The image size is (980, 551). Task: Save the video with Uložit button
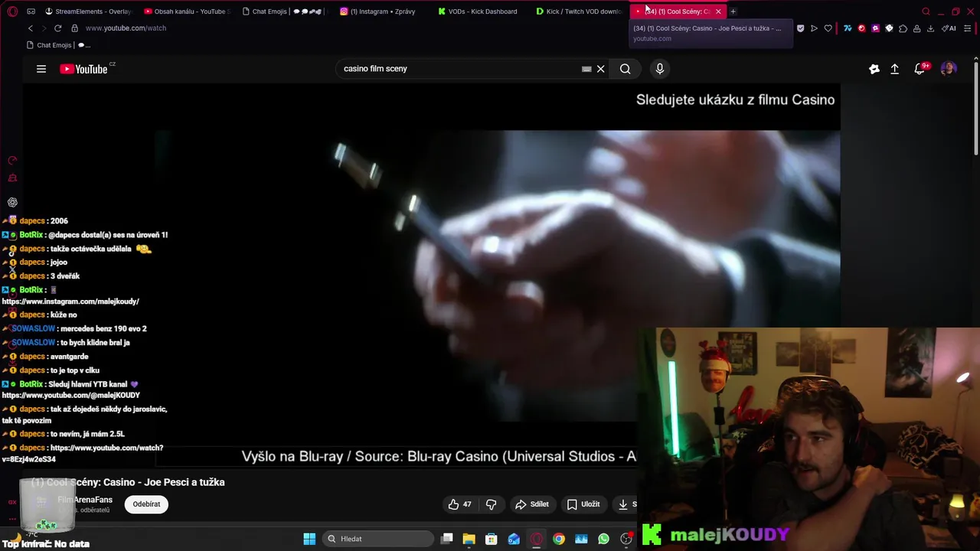tap(583, 504)
